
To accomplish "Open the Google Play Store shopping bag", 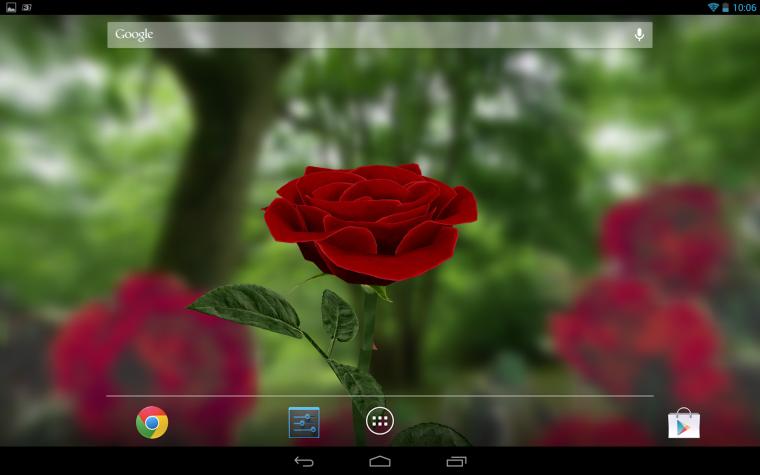I will [x=683, y=423].
